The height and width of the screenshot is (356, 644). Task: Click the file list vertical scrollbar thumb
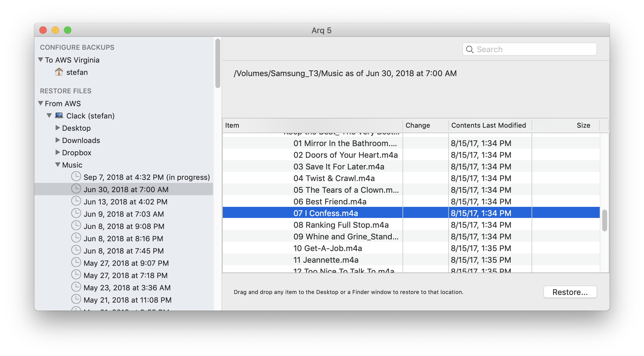coord(604,220)
